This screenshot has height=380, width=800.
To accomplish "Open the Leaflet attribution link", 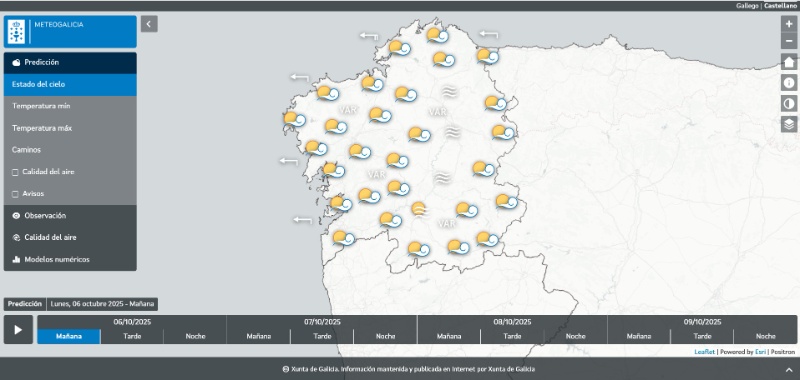I will click(704, 352).
